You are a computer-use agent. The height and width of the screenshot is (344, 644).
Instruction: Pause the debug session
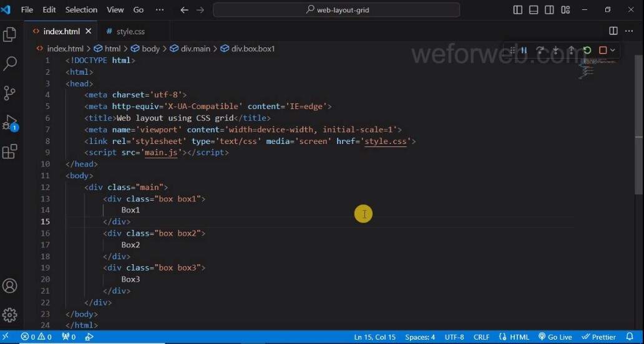coord(524,50)
